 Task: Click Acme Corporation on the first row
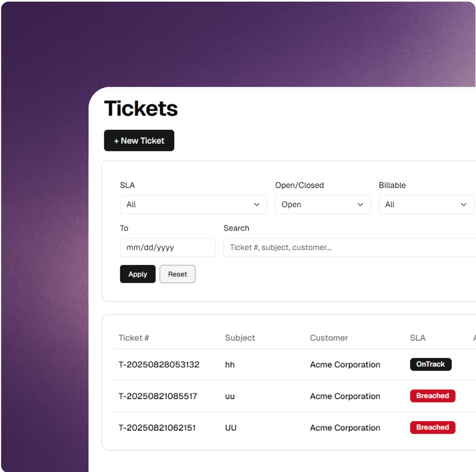point(345,364)
